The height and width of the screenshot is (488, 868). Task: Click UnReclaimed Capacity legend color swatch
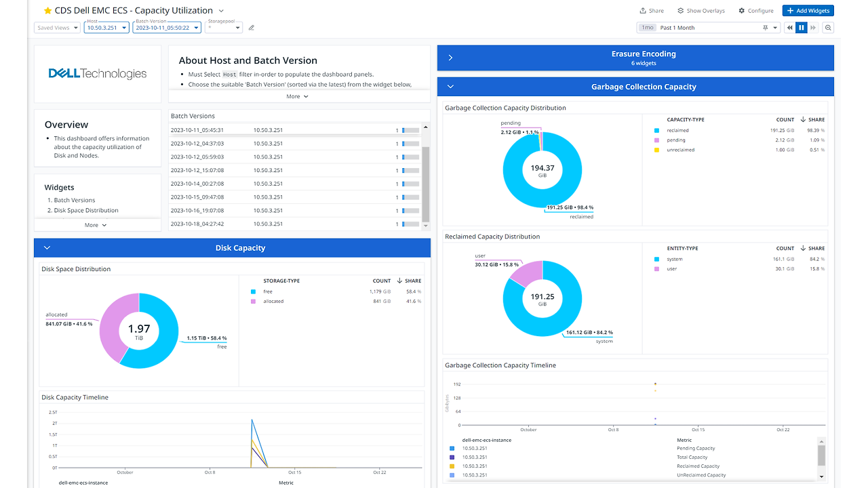pyautogui.click(x=452, y=475)
